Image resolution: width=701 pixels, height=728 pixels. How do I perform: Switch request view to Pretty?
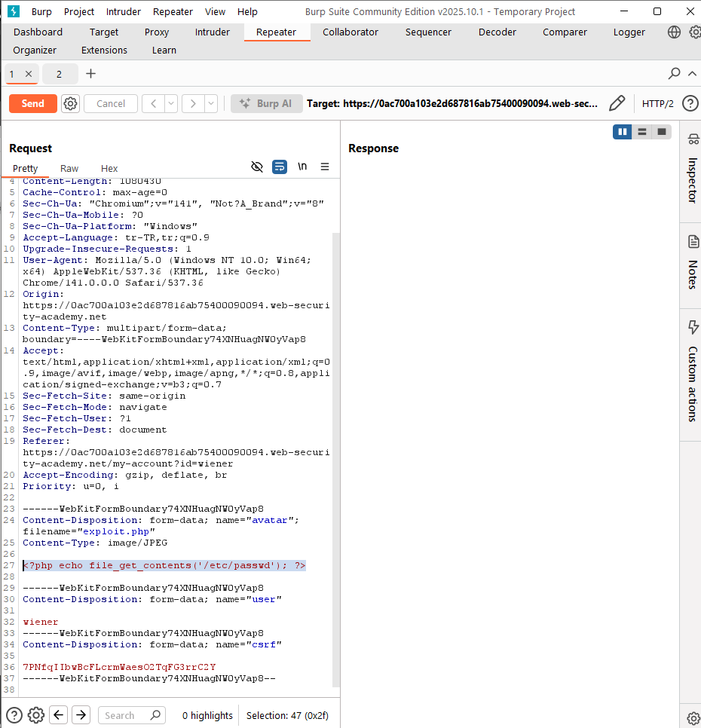click(x=25, y=169)
